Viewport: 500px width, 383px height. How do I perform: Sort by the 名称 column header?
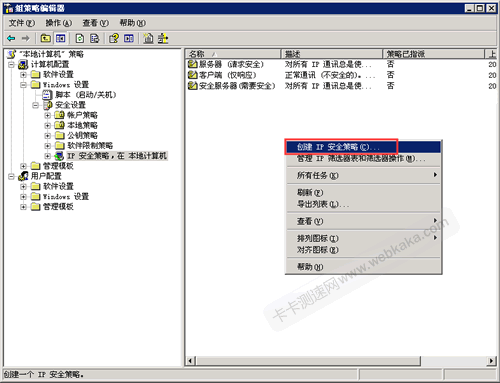coord(233,54)
